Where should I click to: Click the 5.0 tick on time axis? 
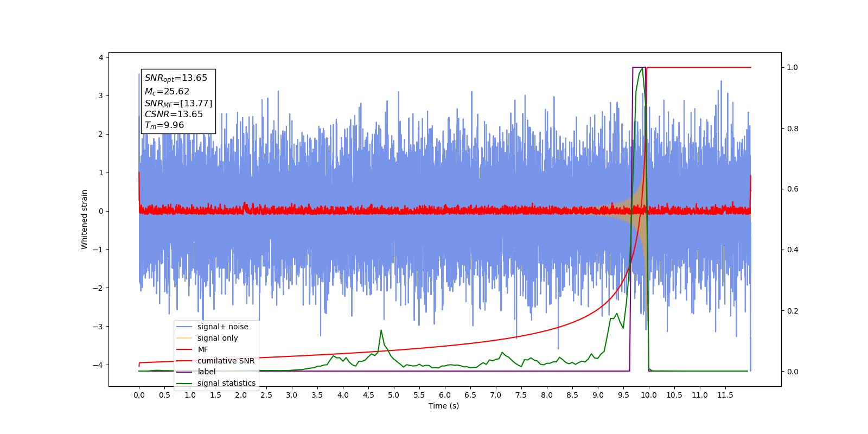point(394,395)
